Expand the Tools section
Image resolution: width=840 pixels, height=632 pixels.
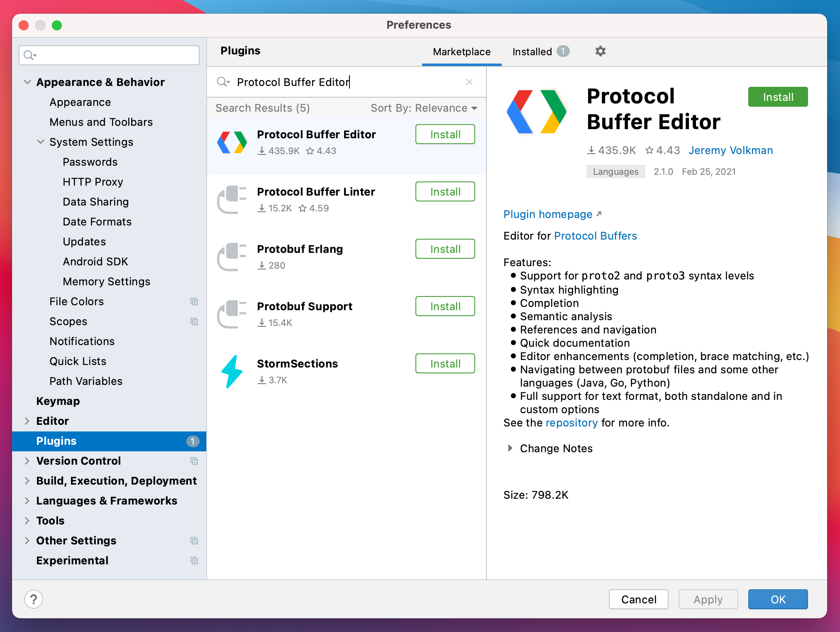(x=27, y=521)
